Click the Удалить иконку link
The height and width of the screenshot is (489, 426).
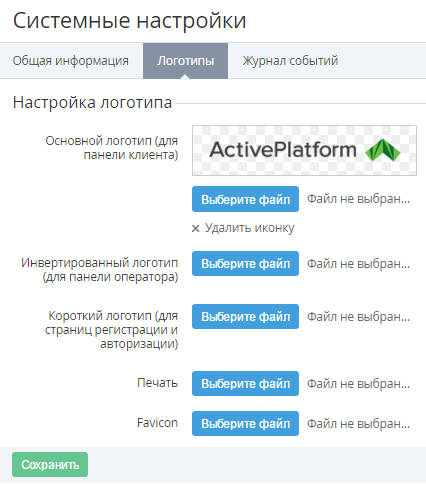pos(249,228)
